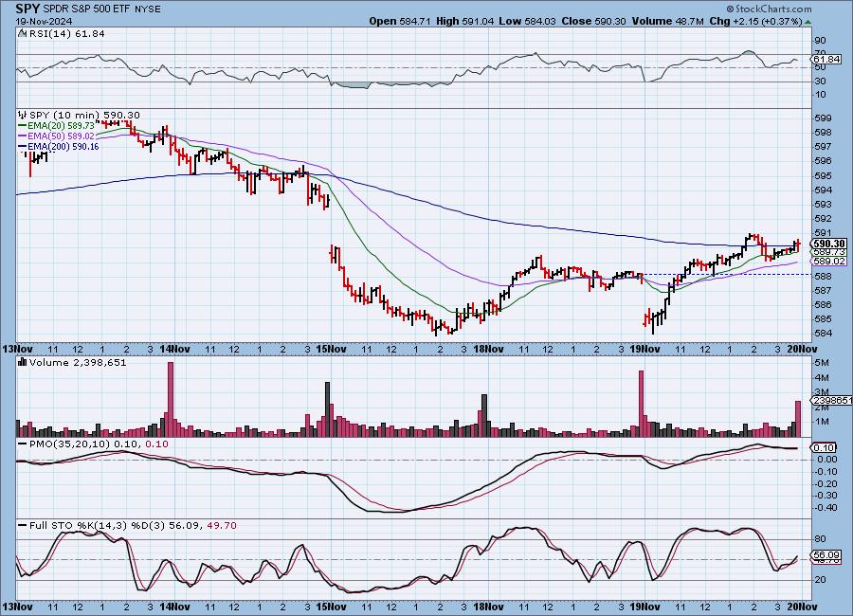Screen dimensions: 853x616
Task: Click the 590.30 last price tag on price axis
Action: pyautogui.click(x=829, y=244)
